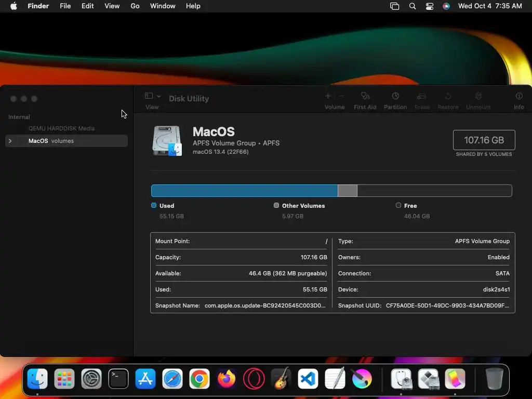Click the Restore toolbar icon
This screenshot has width=532, height=399.
448,96
